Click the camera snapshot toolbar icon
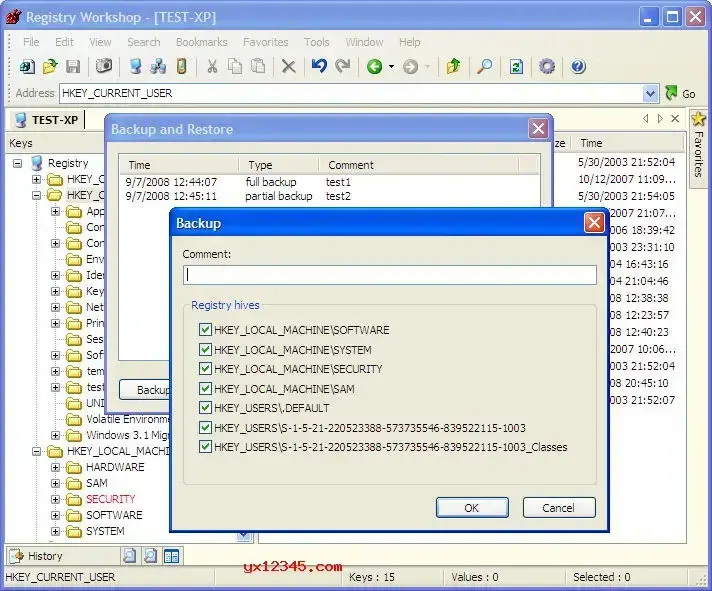Screen dimensions: 712x591 [x=104, y=66]
